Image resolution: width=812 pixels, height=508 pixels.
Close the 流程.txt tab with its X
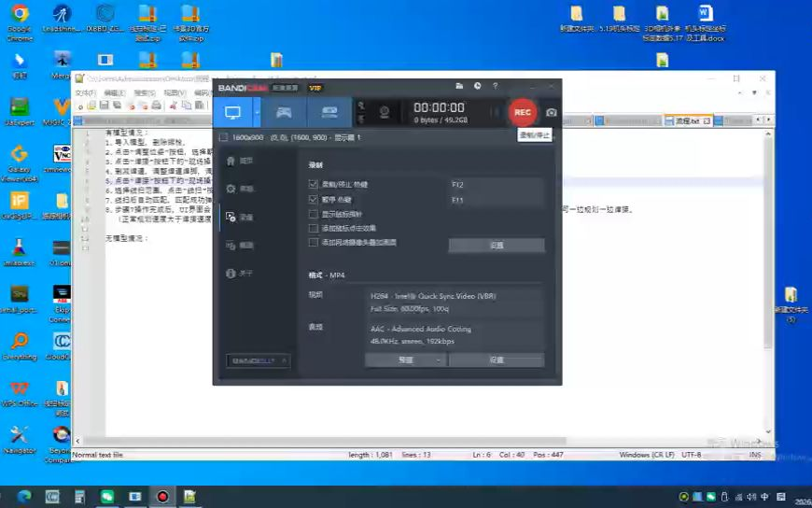[707, 120]
